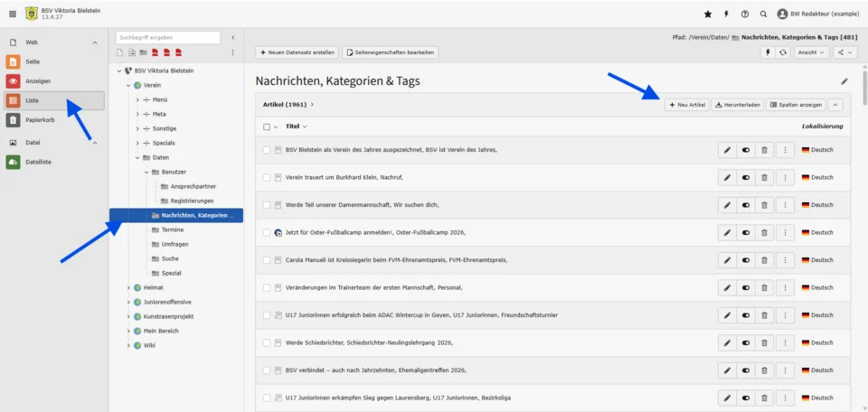Toggle visibility of 'BSV Bielstein als Verein' article
This screenshot has width=868, height=412.
click(746, 150)
